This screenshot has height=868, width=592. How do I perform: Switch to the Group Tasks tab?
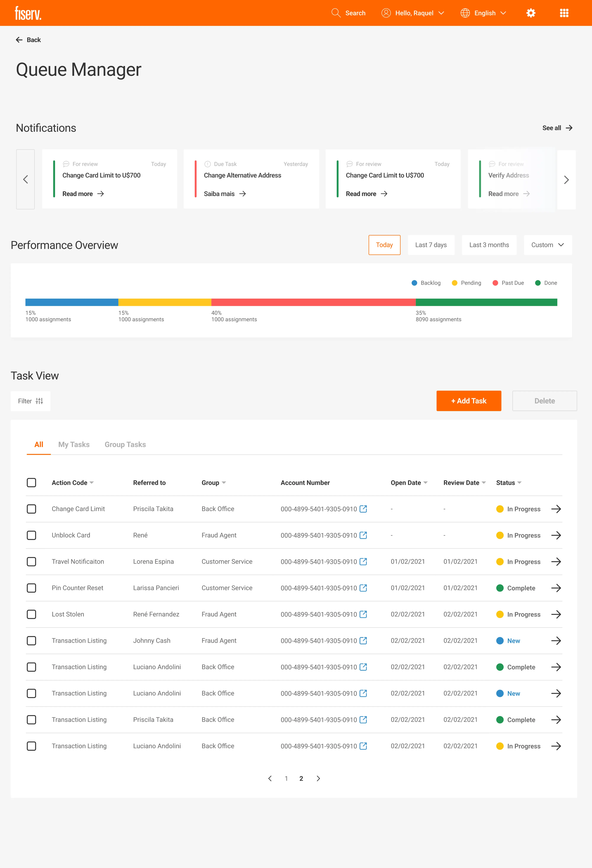125,444
